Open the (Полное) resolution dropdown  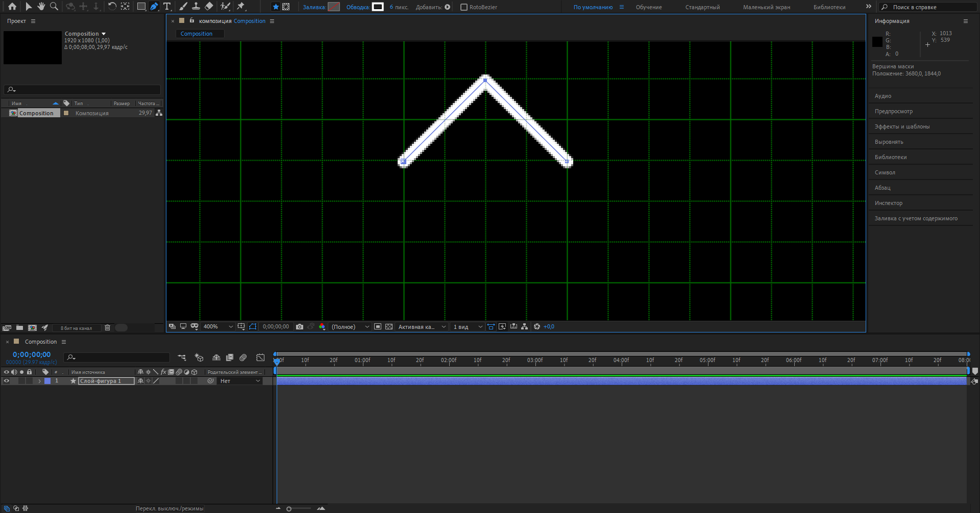[350, 327]
